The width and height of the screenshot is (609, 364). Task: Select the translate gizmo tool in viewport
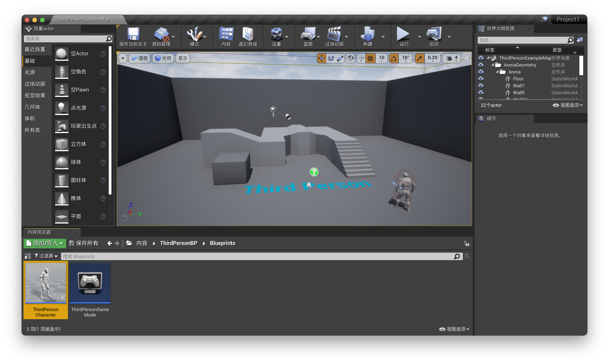(x=321, y=58)
